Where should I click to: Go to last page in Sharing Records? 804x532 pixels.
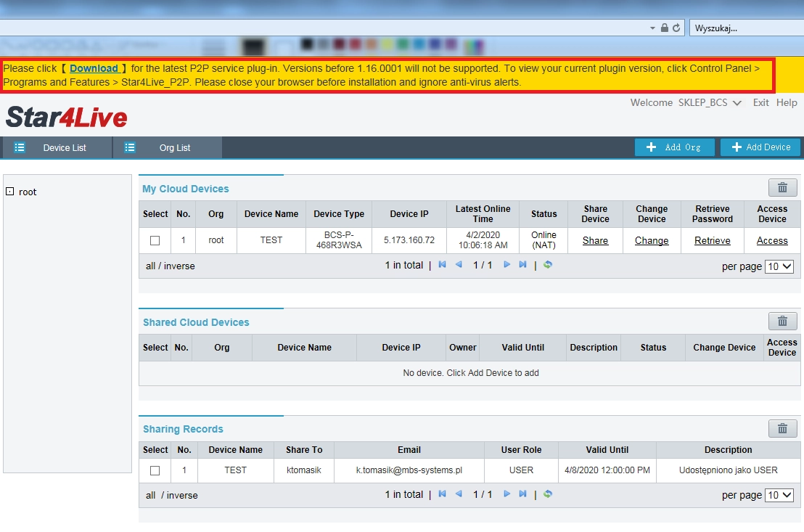coord(522,494)
